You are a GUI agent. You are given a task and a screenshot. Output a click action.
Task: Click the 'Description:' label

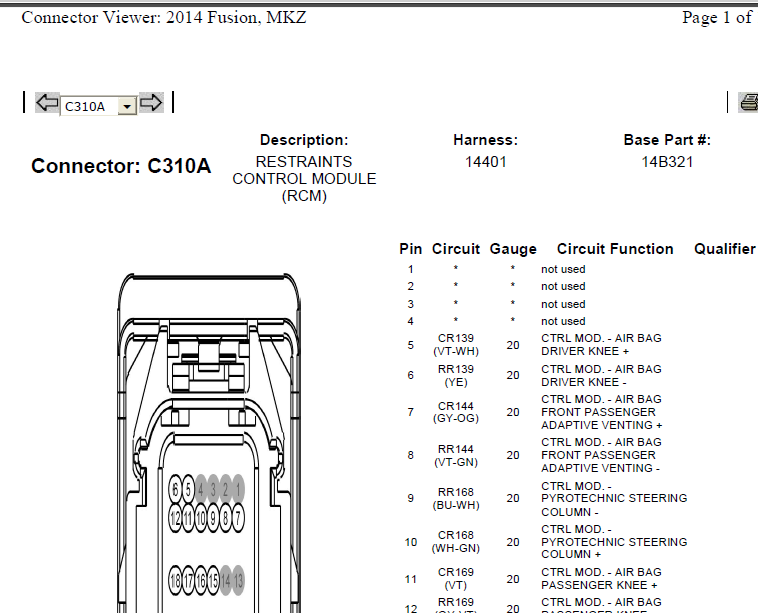[x=304, y=140]
